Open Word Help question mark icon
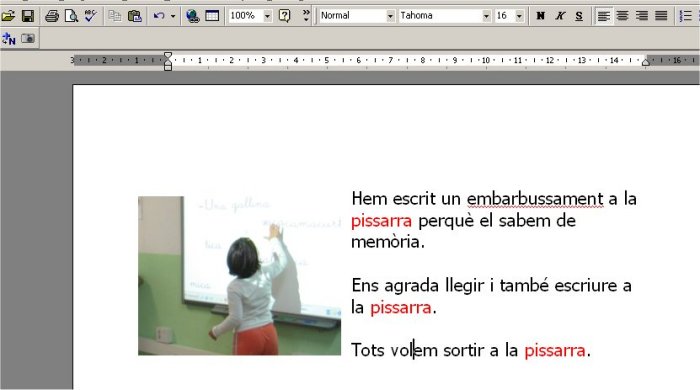700x390 pixels. click(284, 16)
